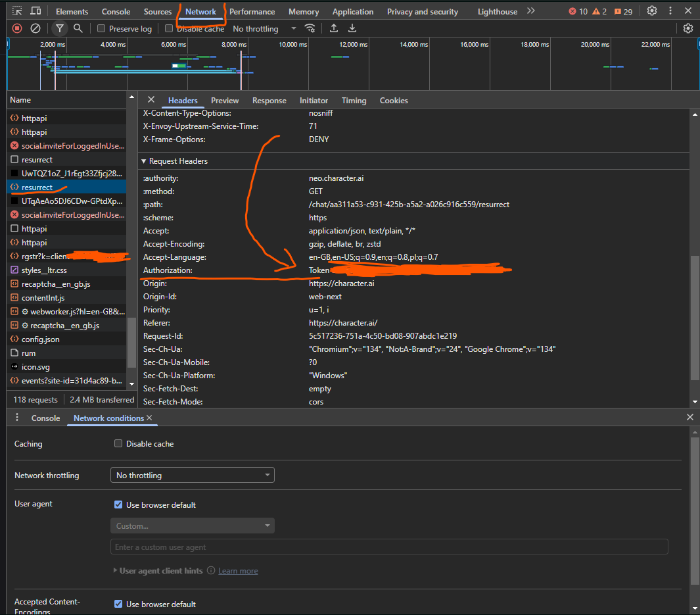Click the export HAR download icon
Screen dimensions: 700x615
(352, 28)
